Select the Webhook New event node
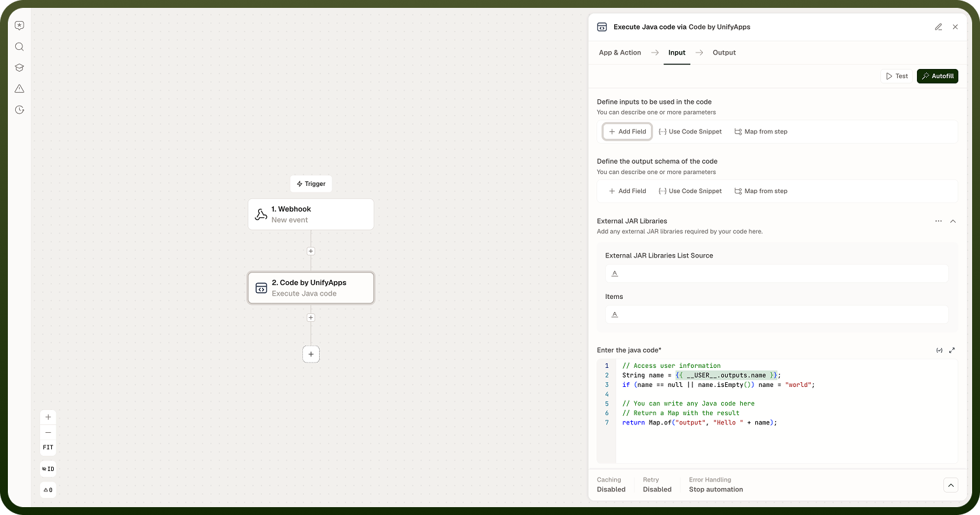The image size is (980, 515). click(x=311, y=214)
